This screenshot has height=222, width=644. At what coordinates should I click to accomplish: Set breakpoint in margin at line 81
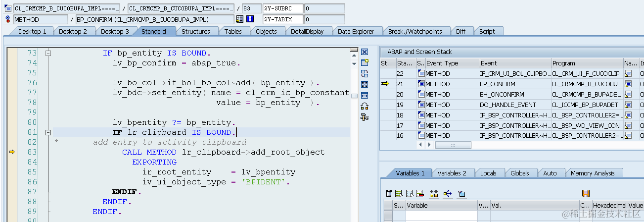pos(12,132)
